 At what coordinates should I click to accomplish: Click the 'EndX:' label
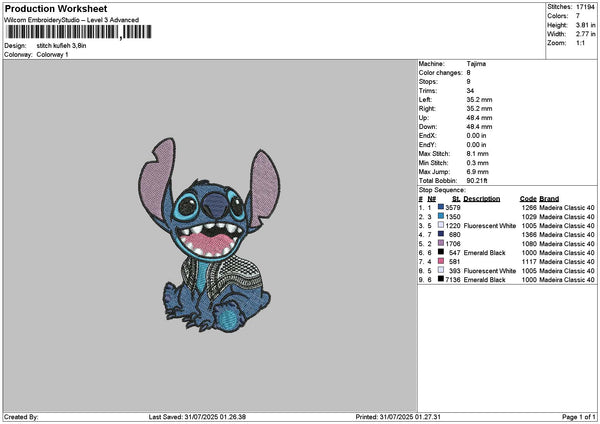point(427,136)
